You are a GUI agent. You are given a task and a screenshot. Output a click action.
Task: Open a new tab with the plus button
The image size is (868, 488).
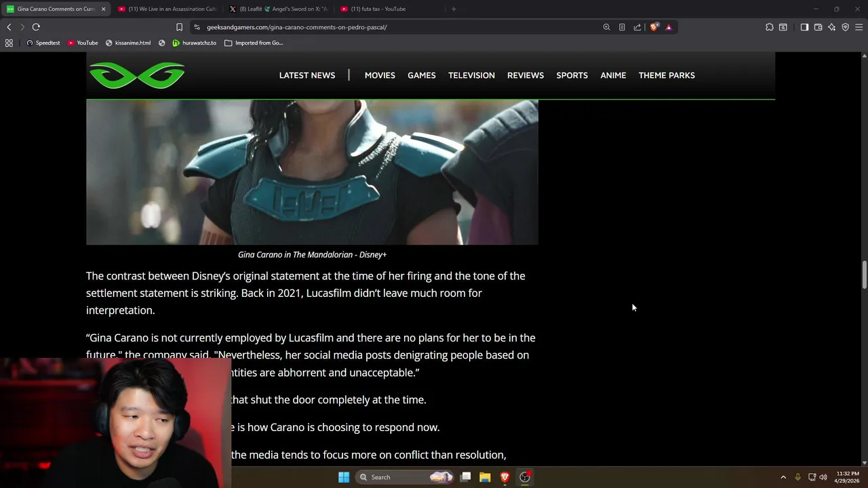454,9
